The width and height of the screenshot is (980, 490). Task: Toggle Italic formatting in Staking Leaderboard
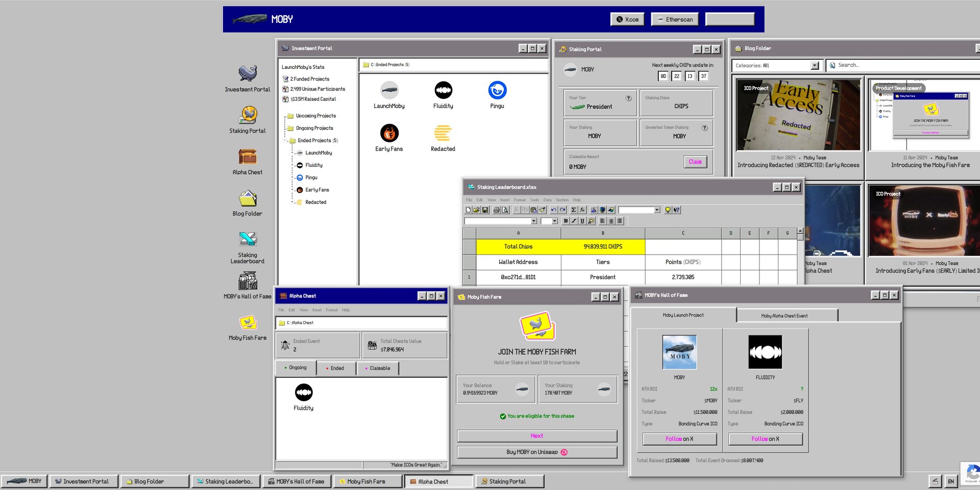[574, 221]
